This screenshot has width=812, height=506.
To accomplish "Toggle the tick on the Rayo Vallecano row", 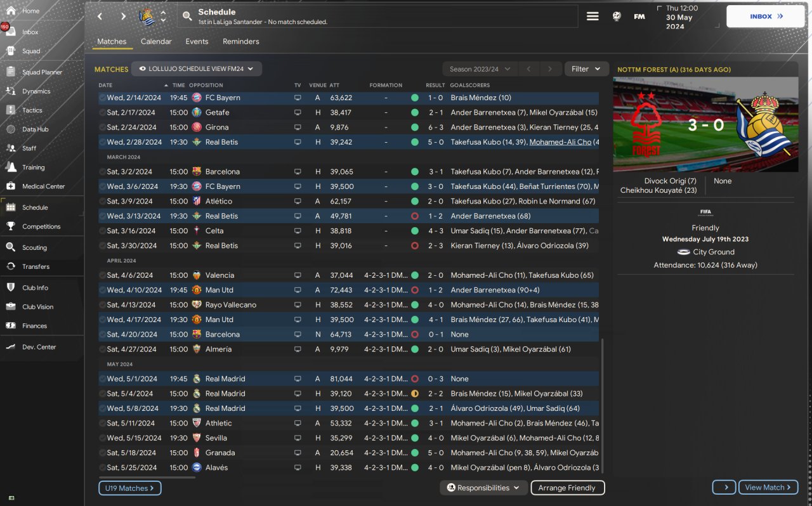I will (x=102, y=305).
